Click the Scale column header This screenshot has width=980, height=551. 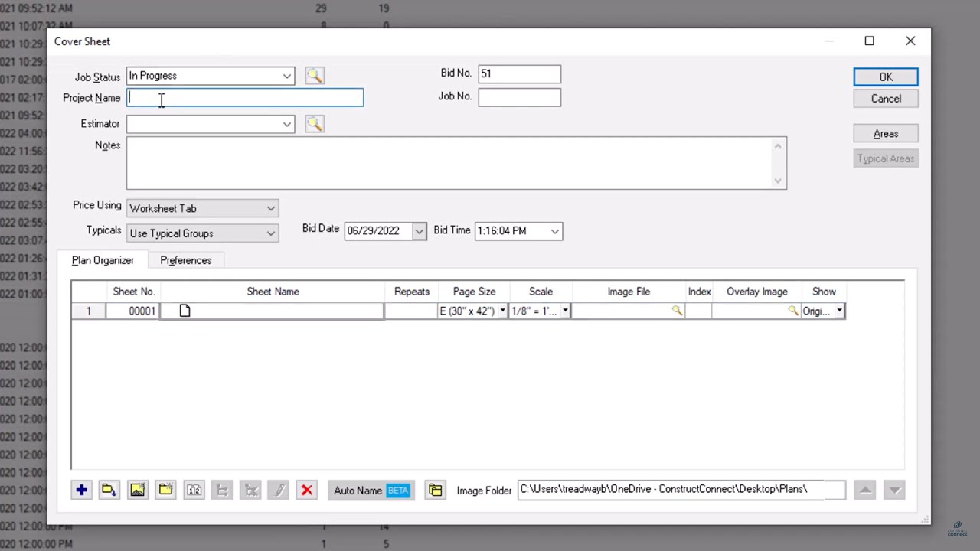click(x=541, y=292)
